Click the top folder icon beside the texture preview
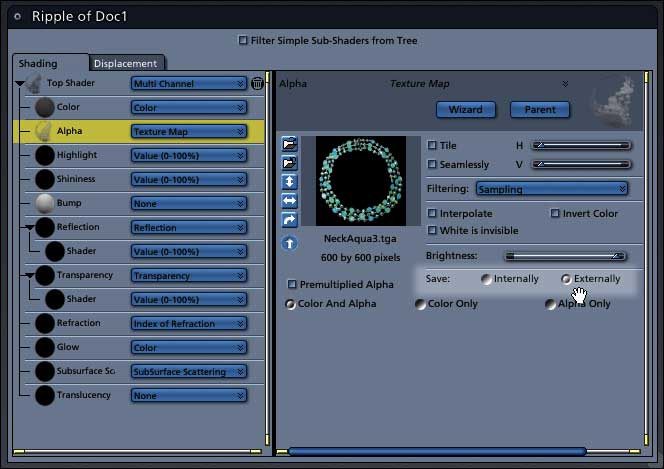Viewport: 664px width, 469px height. [x=290, y=144]
